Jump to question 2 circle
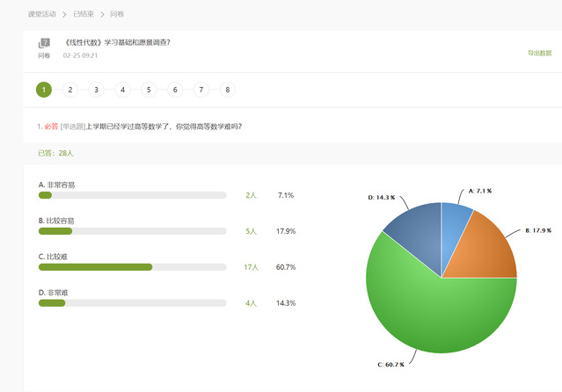Viewport: 562px width, 392px height. point(70,90)
